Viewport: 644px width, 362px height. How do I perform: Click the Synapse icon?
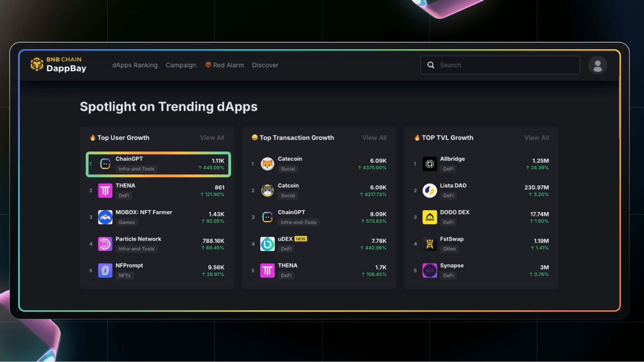coord(429,271)
